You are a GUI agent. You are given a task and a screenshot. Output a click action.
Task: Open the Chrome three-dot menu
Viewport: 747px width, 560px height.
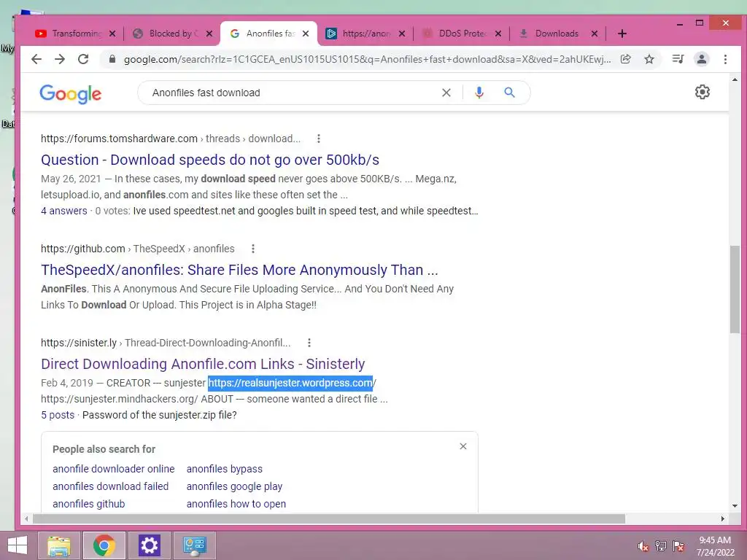tap(725, 59)
